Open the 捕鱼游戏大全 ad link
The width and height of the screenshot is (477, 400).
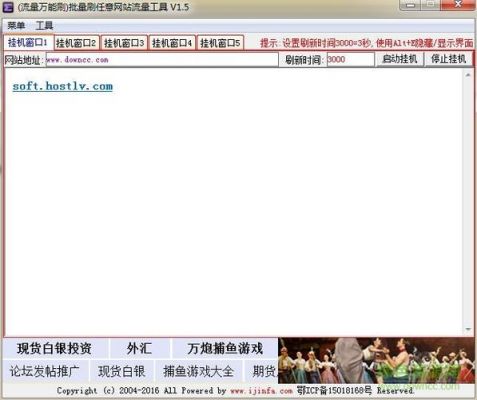click(198, 371)
